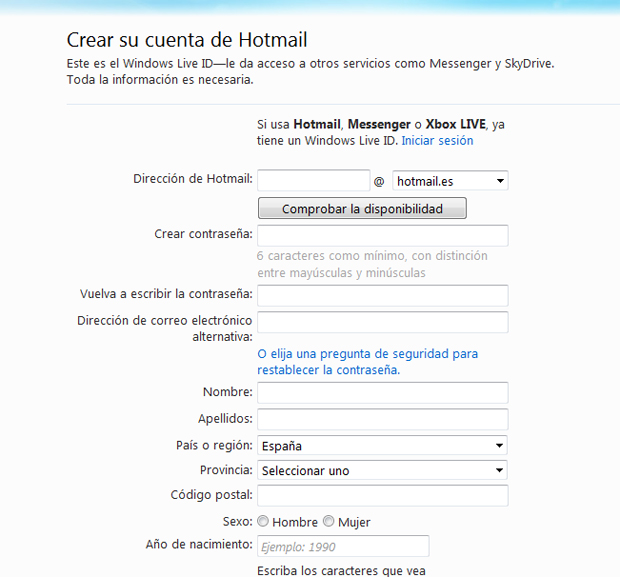Screen dimensions: 620x577
Task: Focus the Nombre input field
Action: (383, 393)
